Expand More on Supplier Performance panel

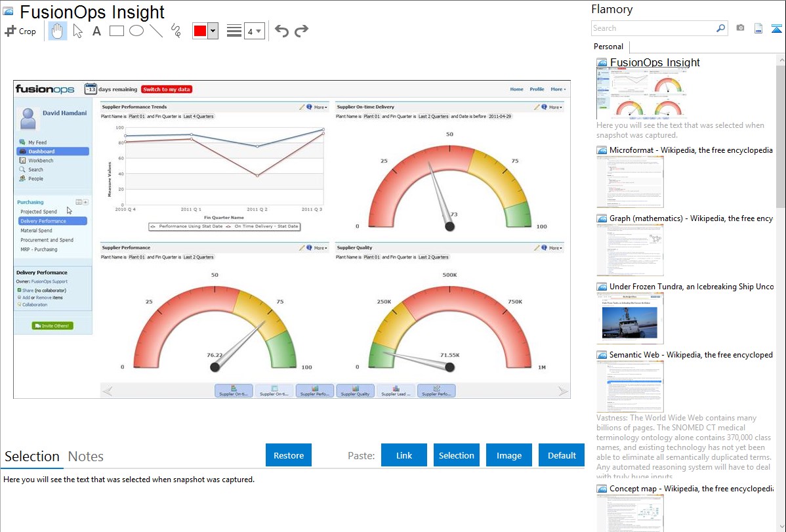320,248
